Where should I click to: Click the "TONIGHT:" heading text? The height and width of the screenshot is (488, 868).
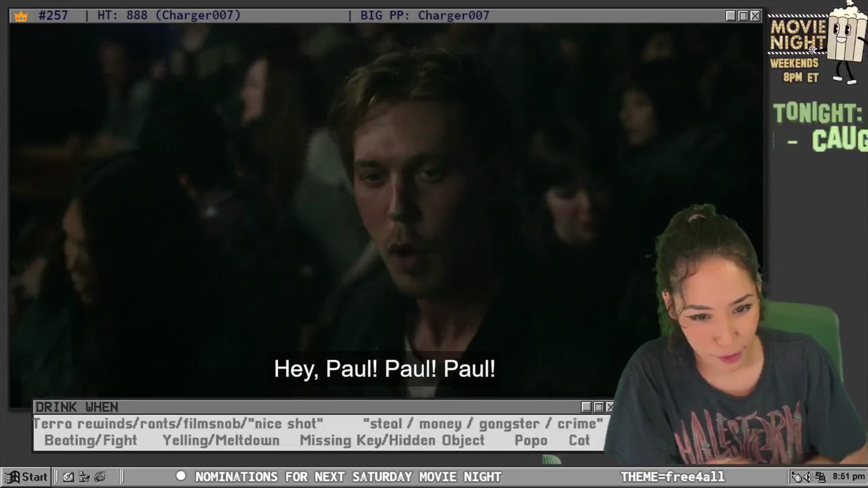[x=817, y=113]
